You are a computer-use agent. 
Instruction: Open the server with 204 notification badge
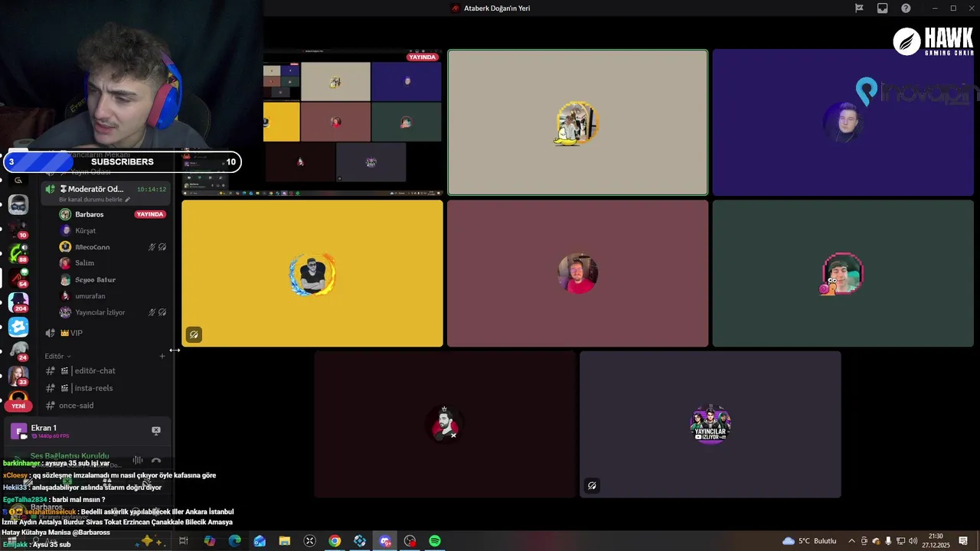[18, 302]
